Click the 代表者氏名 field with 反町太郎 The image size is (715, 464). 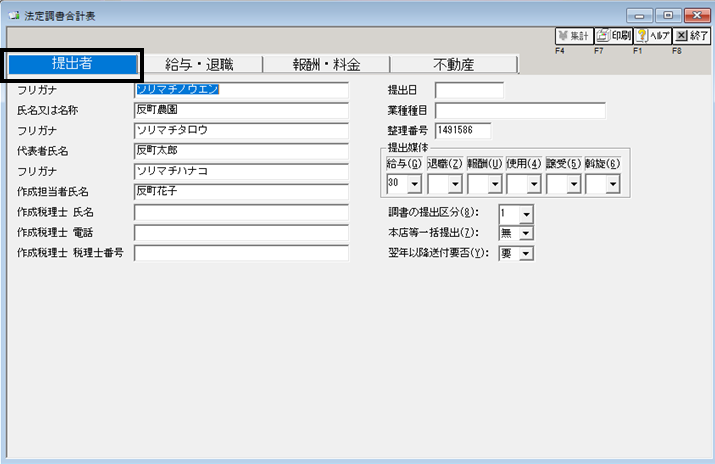pos(241,151)
